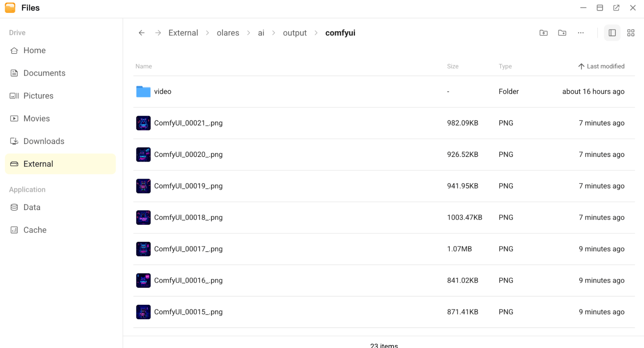Image resolution: width=644 pixels, height=348 pixels.
Task: Toggle the sidebar panel view
Action: pos(612,33)
